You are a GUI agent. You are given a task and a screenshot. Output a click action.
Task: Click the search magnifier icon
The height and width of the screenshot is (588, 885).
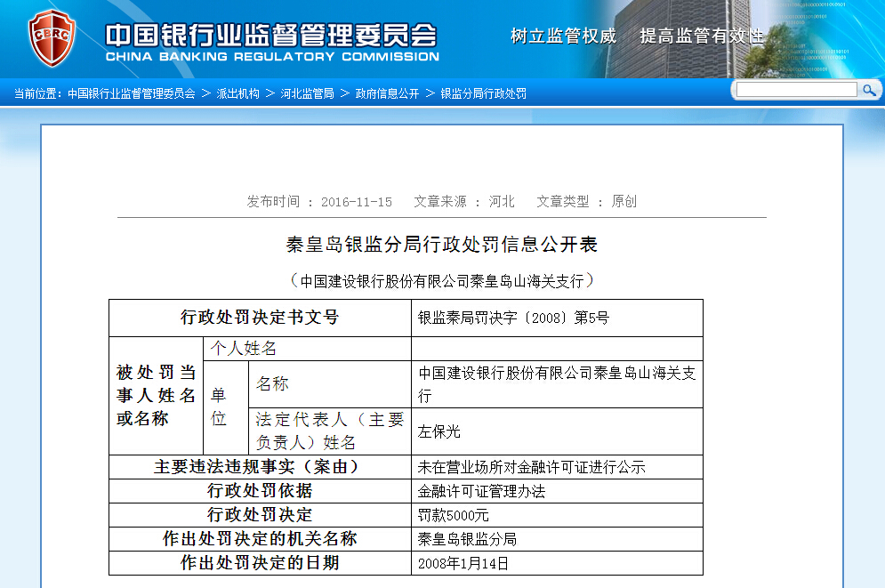point(869,90)
